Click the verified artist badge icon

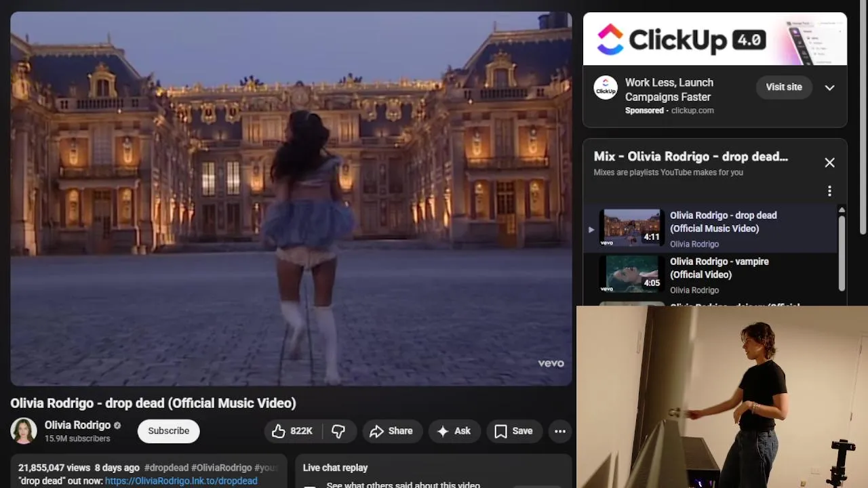click(x=117, y=426)
